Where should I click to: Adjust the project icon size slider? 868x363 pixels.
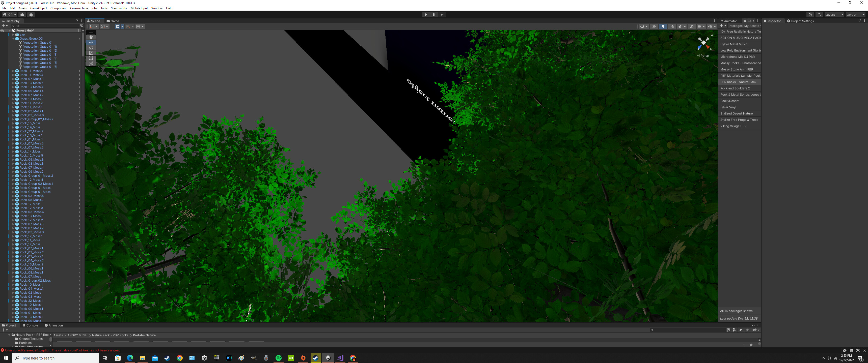click(751, 345)
